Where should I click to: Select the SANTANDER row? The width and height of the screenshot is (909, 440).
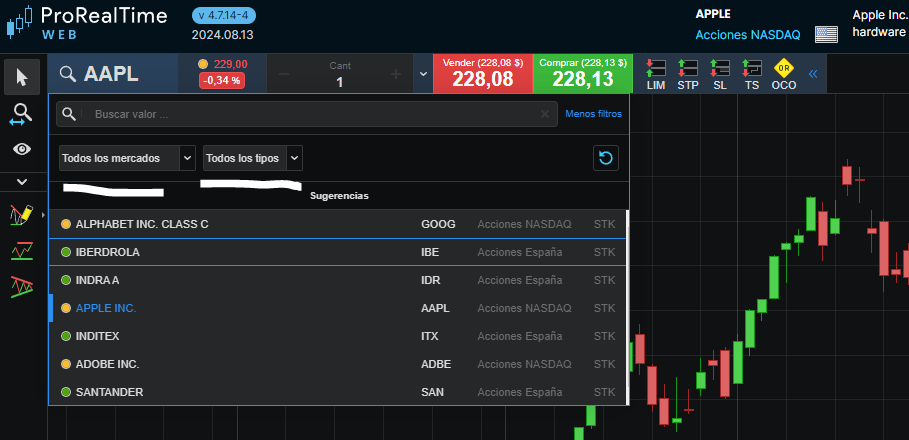point(337,392)
